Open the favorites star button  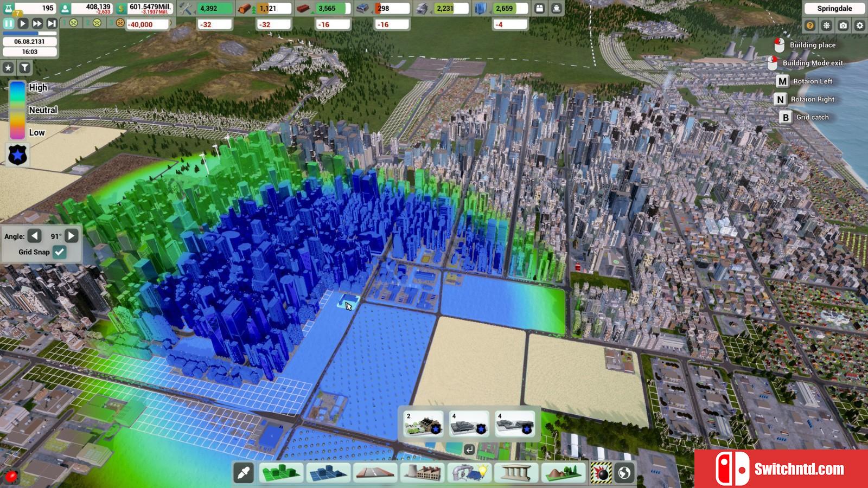(x=8, y=68)
